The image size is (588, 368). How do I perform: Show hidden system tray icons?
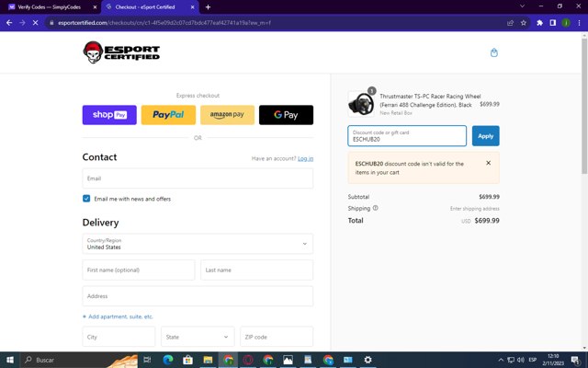coord(501,360)
